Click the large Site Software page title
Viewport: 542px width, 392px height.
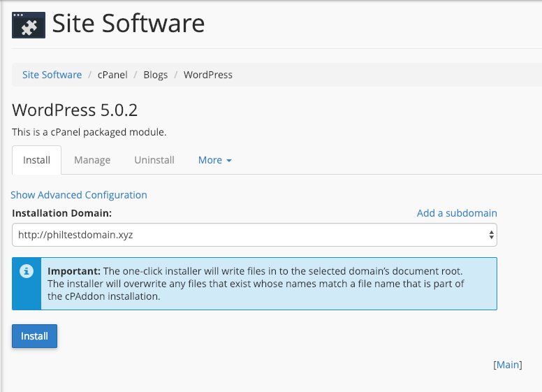[x=129, y=24]
